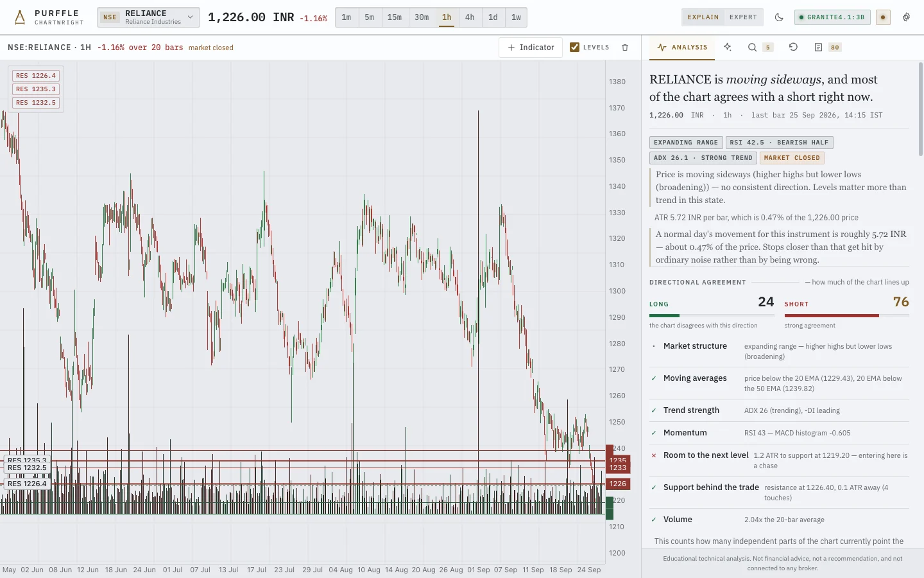Viewport: 924px width, 578px height.
Task: Click the Moving averages row label
Action: tap(695, 378)
